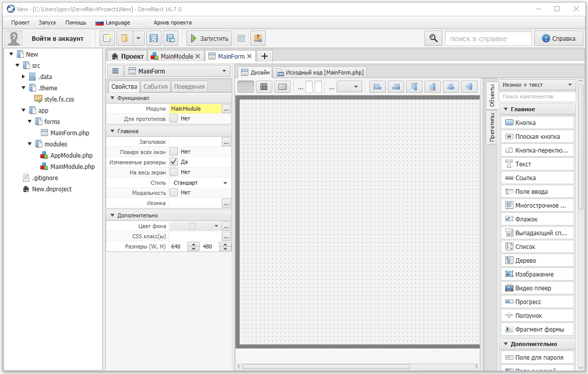
Task: Click align left edges icon
Action: click(378, 87)
